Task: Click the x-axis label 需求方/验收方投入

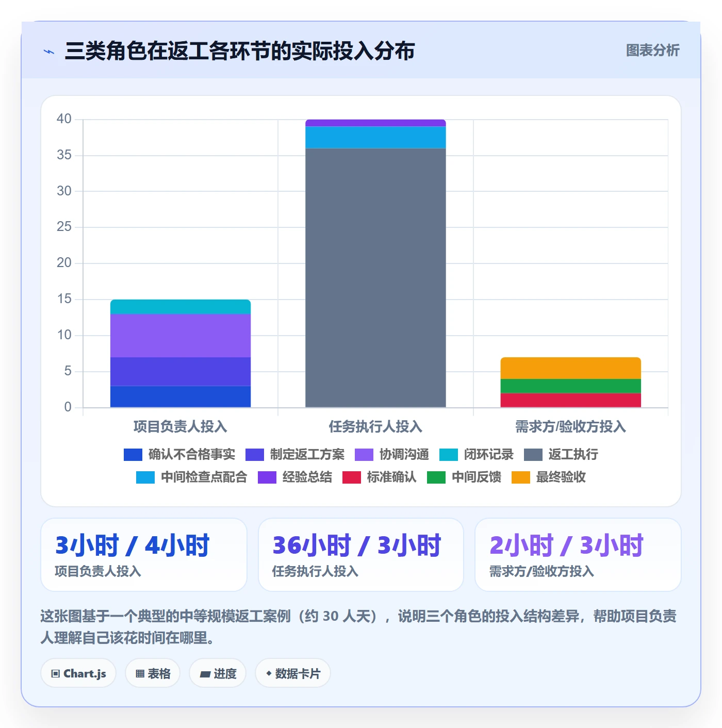Action: (x=570, y=426)
